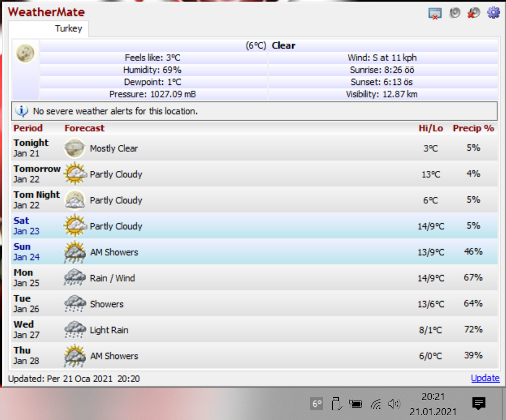Click Sunday's AM Showers icon
Screen dimensions: 506x420
coord(75,252)
